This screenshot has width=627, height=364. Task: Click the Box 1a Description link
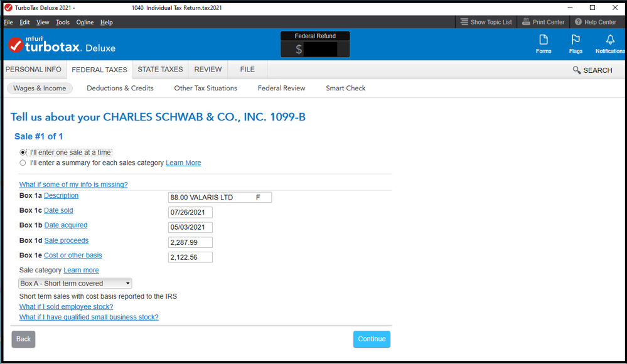(61, 196)
